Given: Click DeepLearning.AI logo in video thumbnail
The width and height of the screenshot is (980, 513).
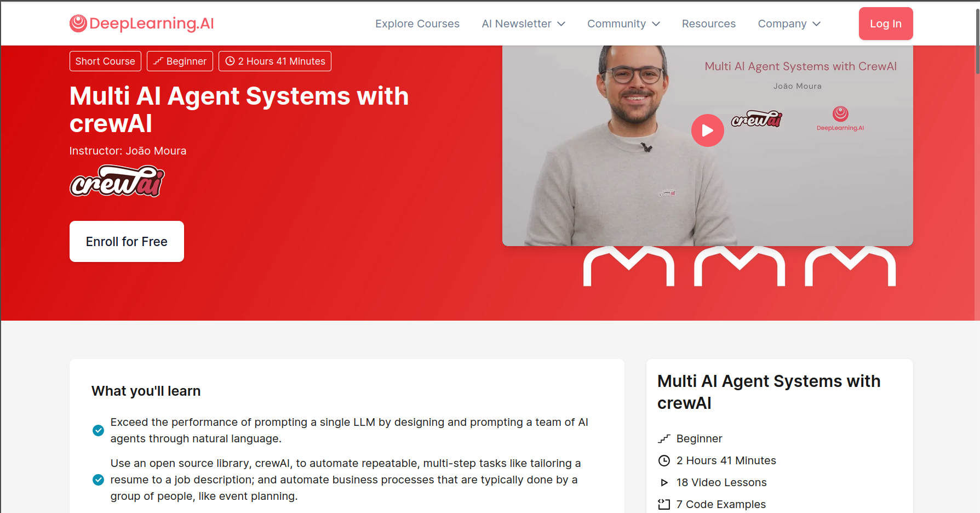Looking at the screenshot, I should coord(840,118).
